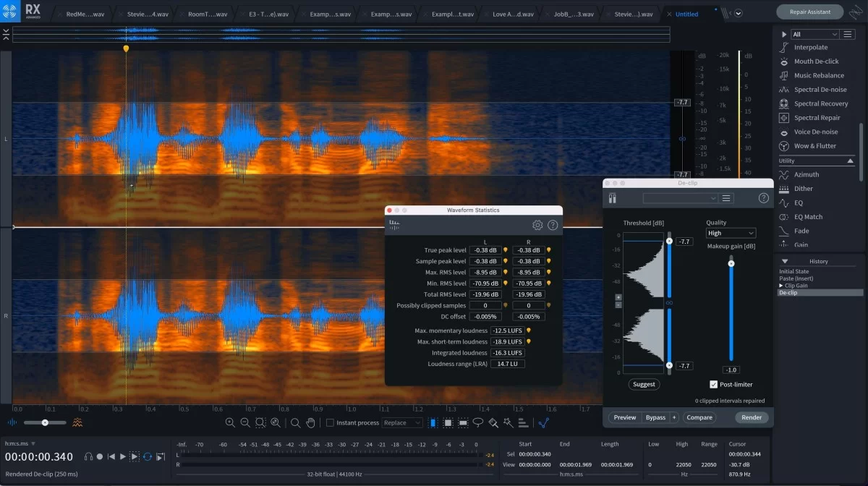Click the play button in transport
This screenshot has height=486, width=868.
tap(123, 456)
